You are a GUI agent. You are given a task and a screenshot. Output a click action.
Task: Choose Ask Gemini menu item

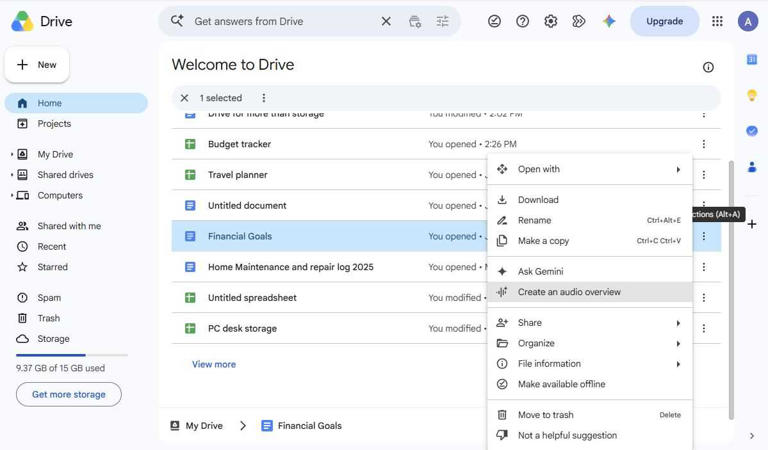590,271
